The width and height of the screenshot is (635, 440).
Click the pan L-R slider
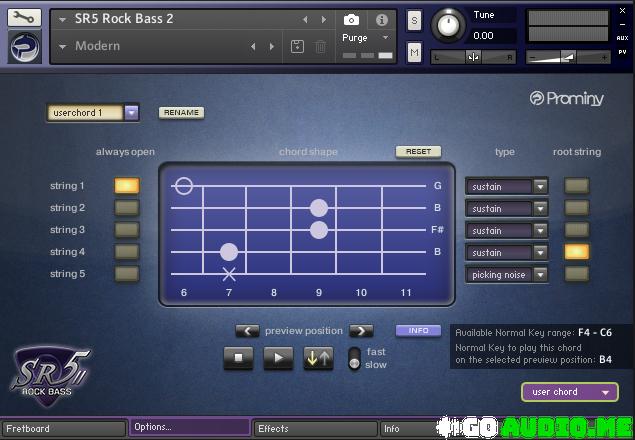coord(473,58)
